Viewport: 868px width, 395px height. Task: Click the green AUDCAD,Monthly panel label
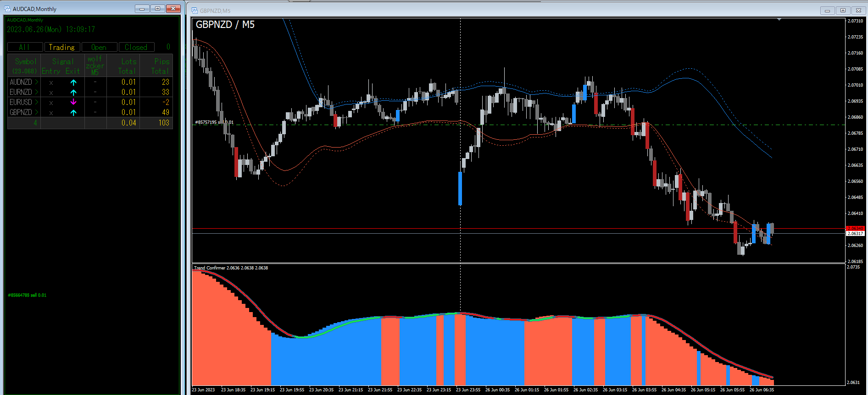click(x=25, y=20)
